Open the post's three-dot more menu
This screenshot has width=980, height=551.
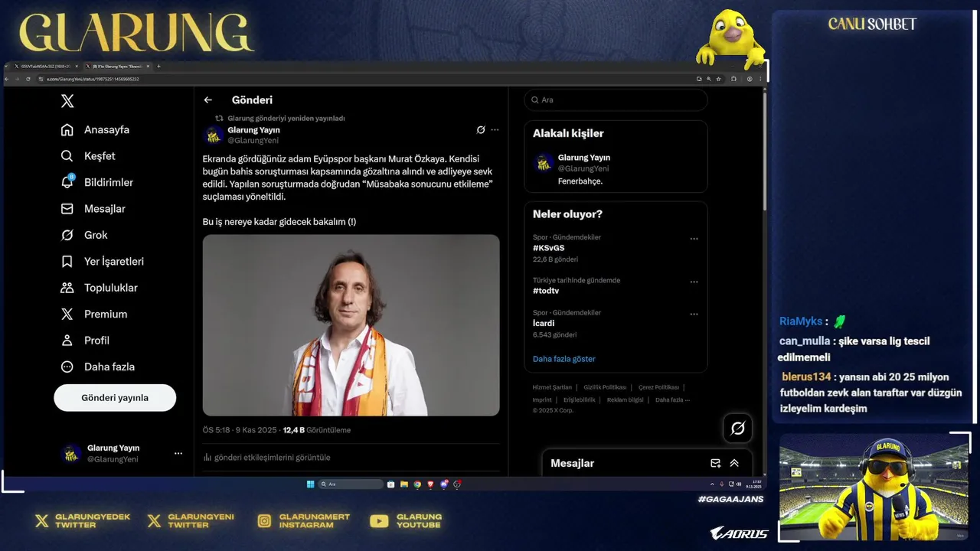point(495,130)
